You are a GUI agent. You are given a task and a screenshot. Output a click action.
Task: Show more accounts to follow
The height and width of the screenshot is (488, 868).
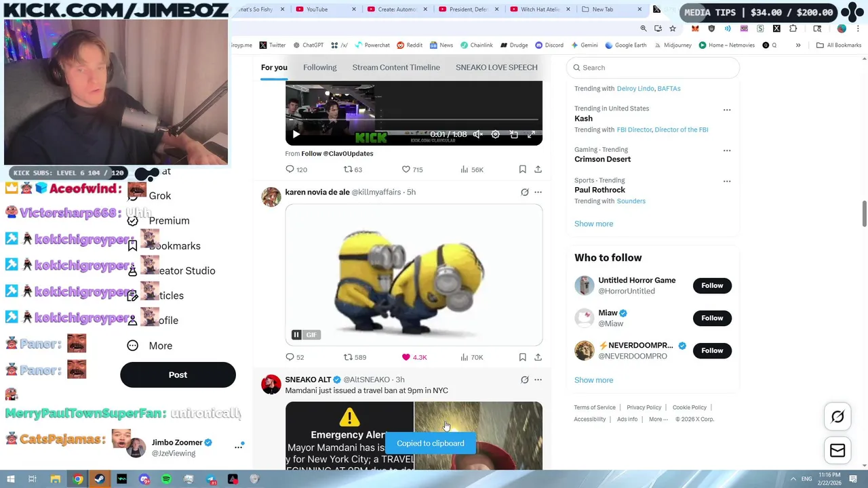(x=593, y=380)
